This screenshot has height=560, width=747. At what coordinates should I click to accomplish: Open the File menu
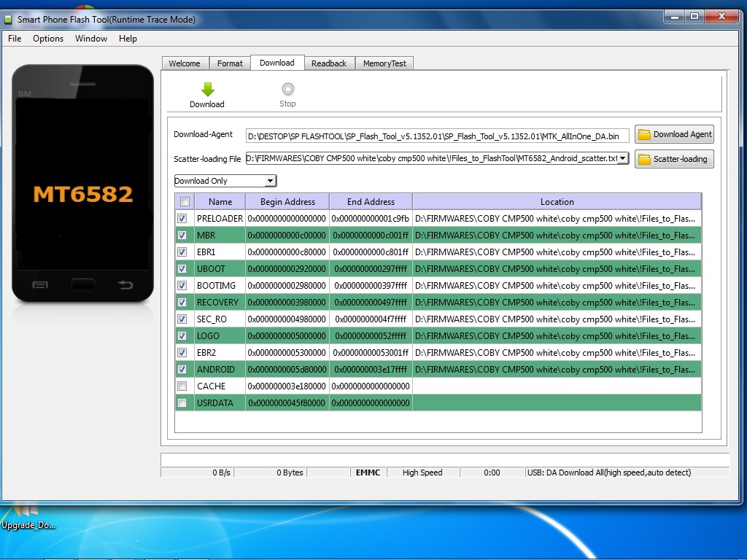(x=15, y=39)
